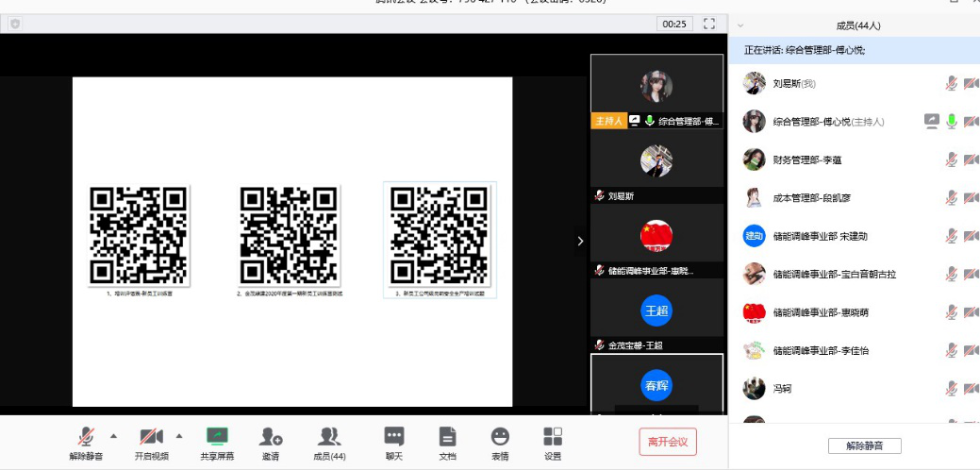Click camera-off icon for 李蕴 row

tap(972, 159)
